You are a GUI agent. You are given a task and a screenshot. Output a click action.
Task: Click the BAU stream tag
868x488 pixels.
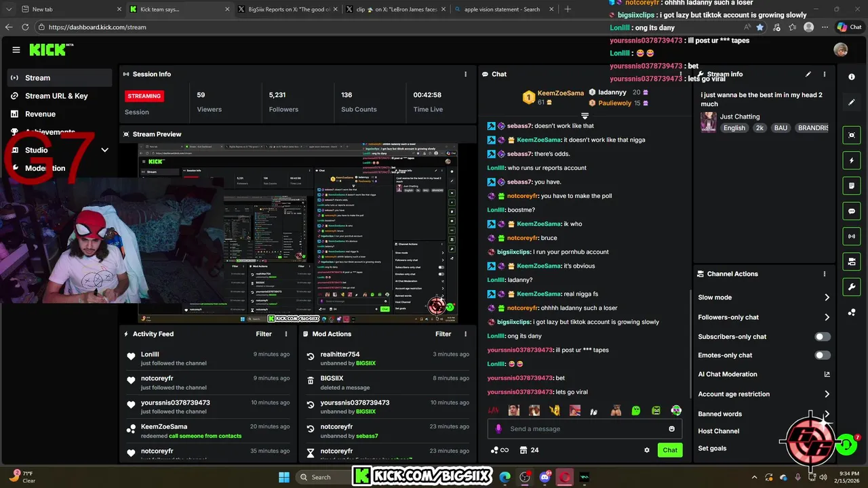[x=781, y=127]
